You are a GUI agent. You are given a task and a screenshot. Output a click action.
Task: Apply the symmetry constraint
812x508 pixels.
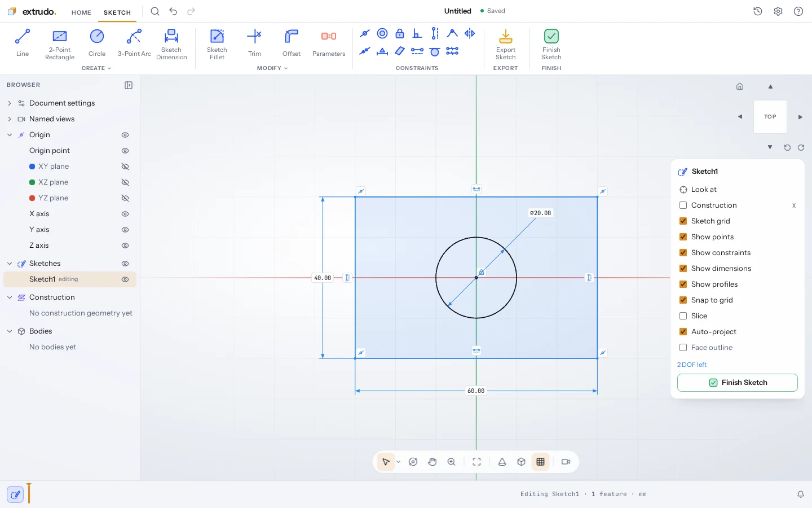(x=470, y=34)
